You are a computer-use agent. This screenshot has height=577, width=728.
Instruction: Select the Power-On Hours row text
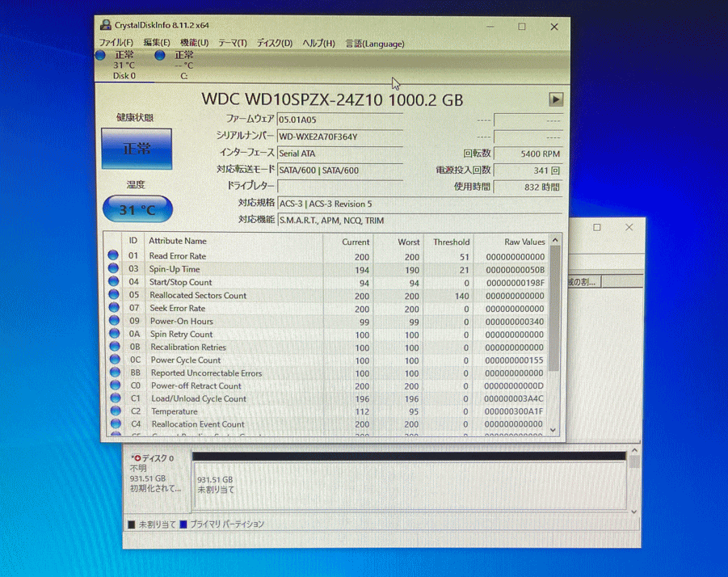click(181, 321)
